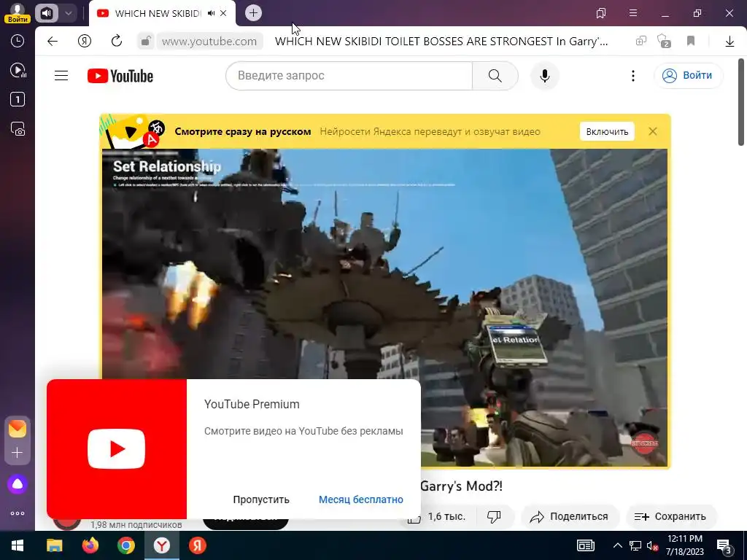Click the red YouTube Premium logo image
The image size is (747, 560).
[x=117, y=449]
